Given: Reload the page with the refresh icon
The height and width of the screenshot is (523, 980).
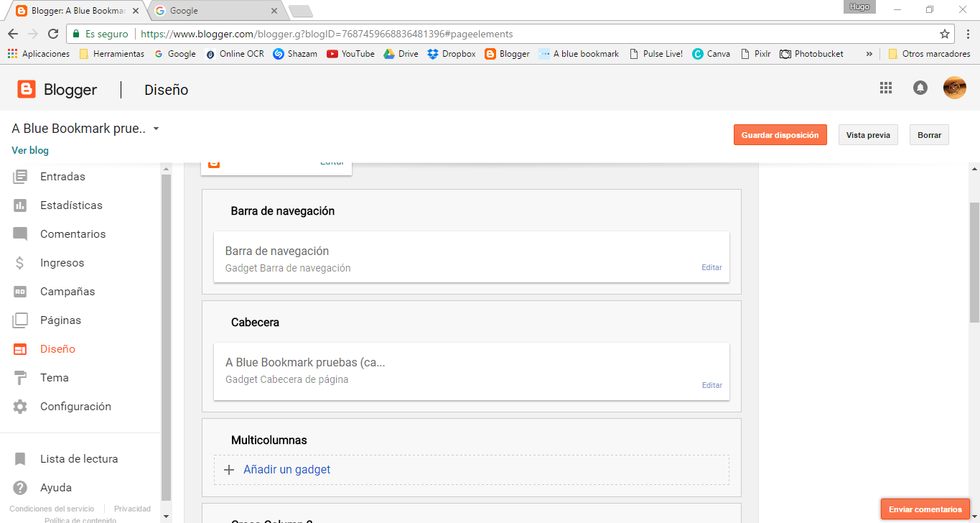Looking at the screenshot, I should tap(53, 34).
